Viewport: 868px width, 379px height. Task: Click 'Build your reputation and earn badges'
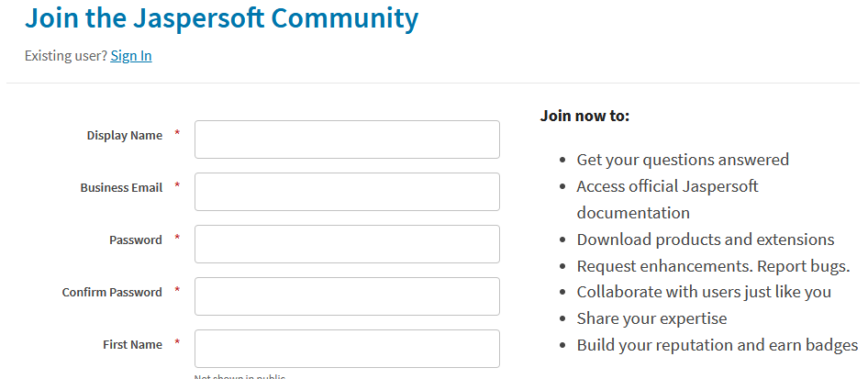tap(717, 345)
